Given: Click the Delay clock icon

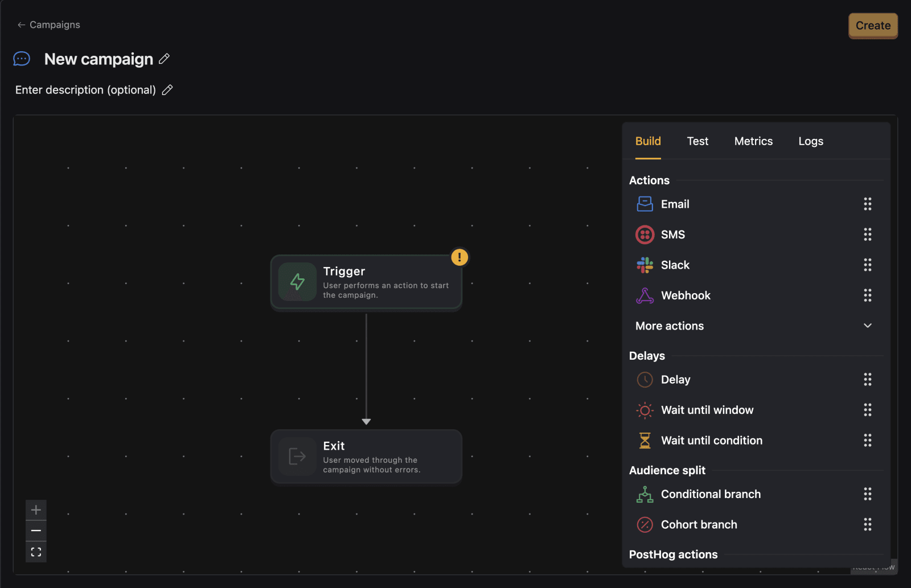Looking at the screenshot, I should coord(645,380).
